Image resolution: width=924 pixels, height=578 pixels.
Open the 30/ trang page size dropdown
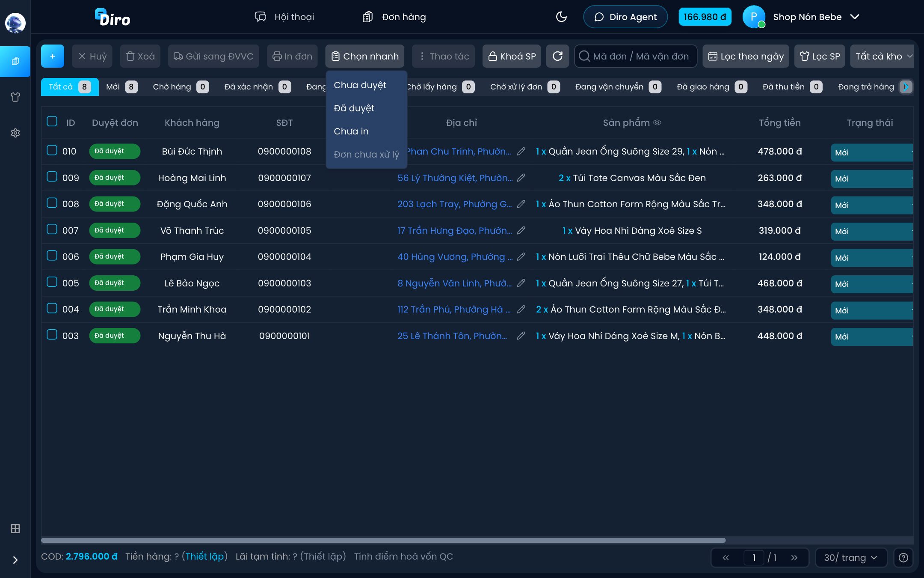(x=850, y=557)
